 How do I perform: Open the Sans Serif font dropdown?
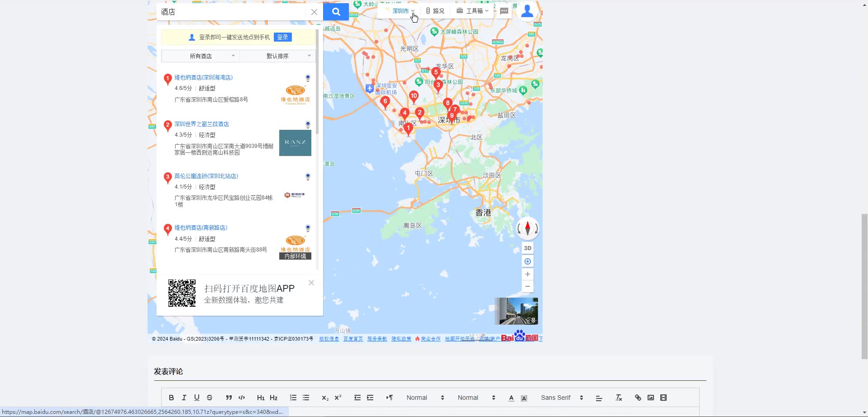tap(562, 398)
